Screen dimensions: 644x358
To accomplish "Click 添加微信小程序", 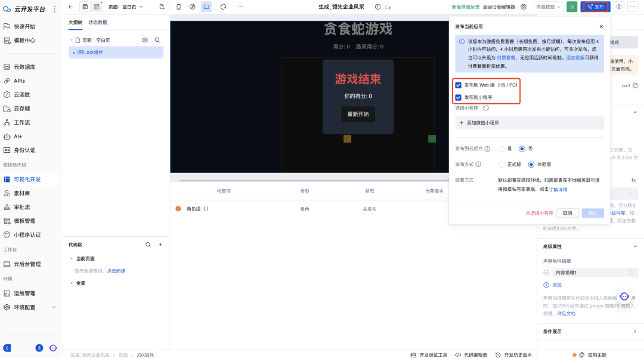I will (x=530, y=122).
